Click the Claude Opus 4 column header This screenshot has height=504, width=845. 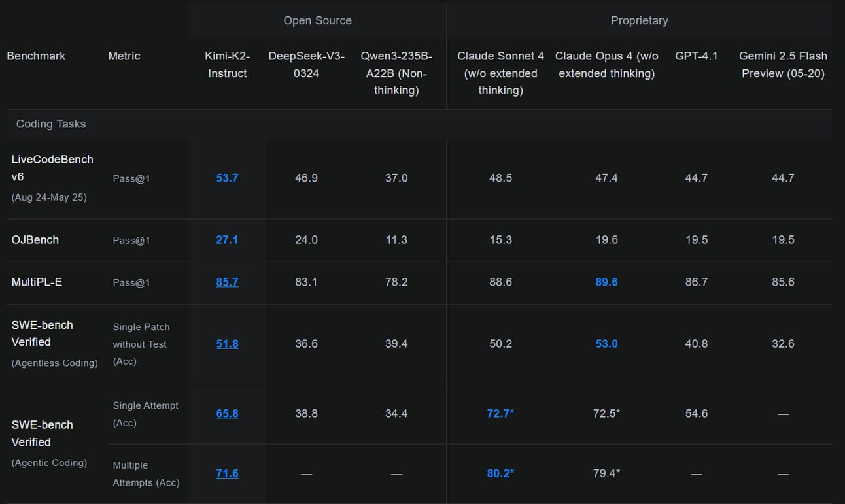click(606, 65)
